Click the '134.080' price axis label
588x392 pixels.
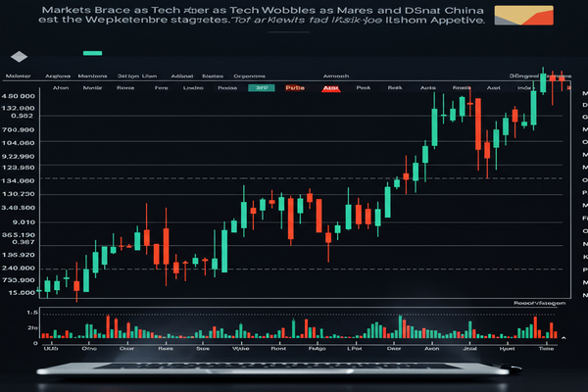click(x=18, y=180)
